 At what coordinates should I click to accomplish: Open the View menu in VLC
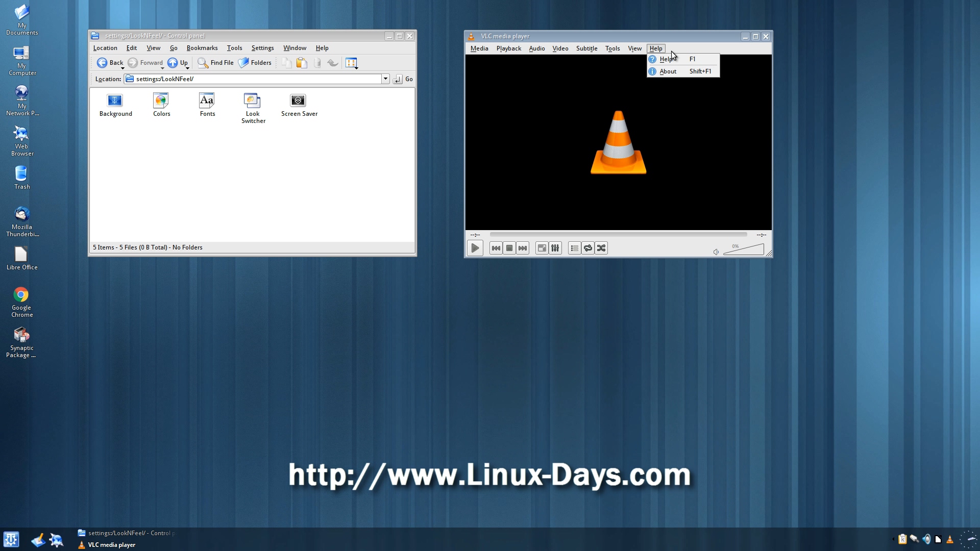click(x=634, y=48)
